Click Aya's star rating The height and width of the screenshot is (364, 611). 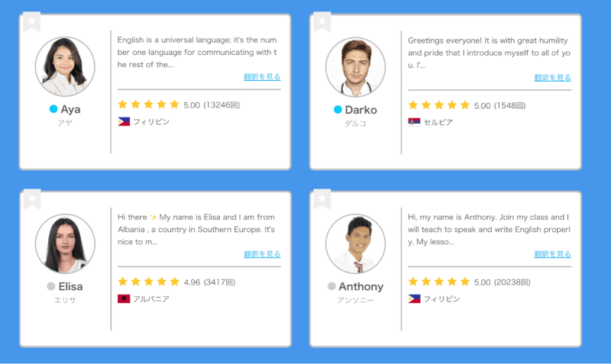pyautogui.click(x=148, y=105)
